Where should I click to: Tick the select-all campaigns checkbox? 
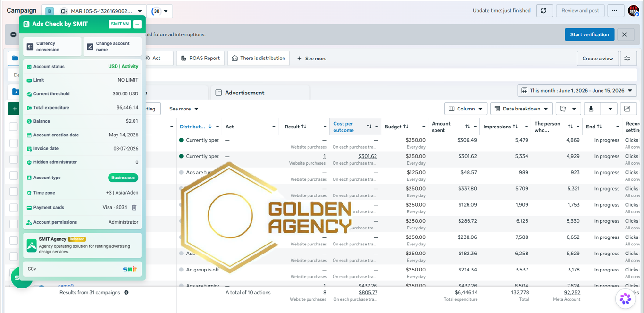(x=14, y=127)
